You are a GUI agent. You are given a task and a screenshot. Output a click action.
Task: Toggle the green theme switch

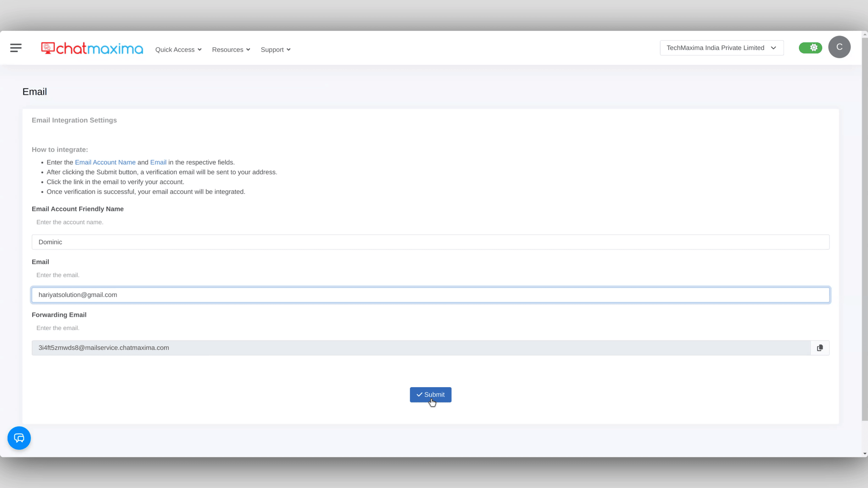[810, 48]
